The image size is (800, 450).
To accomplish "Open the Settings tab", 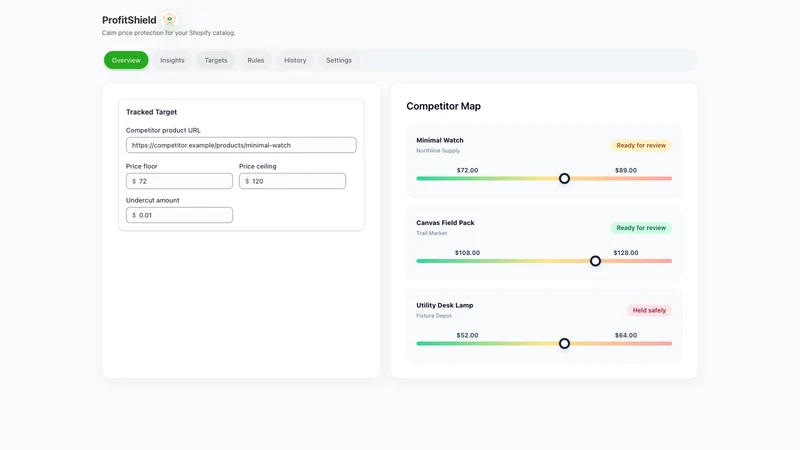I will point(339,60).
